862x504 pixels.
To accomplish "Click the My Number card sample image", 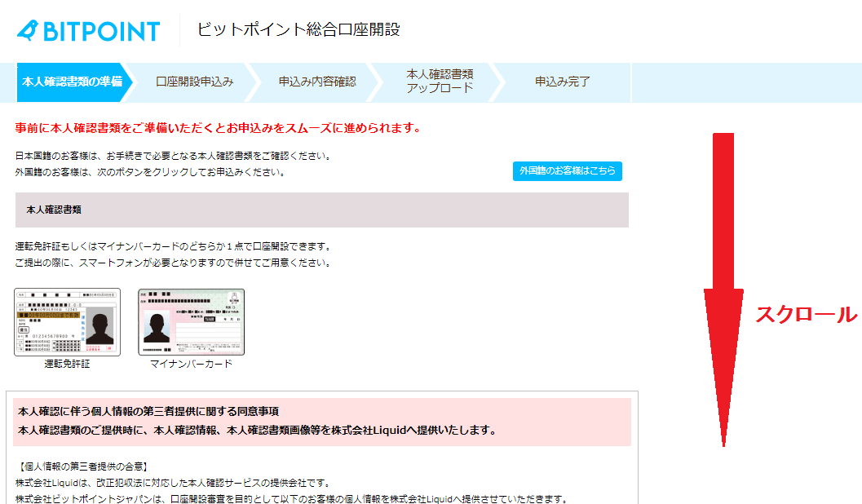I will click(191, 321).
